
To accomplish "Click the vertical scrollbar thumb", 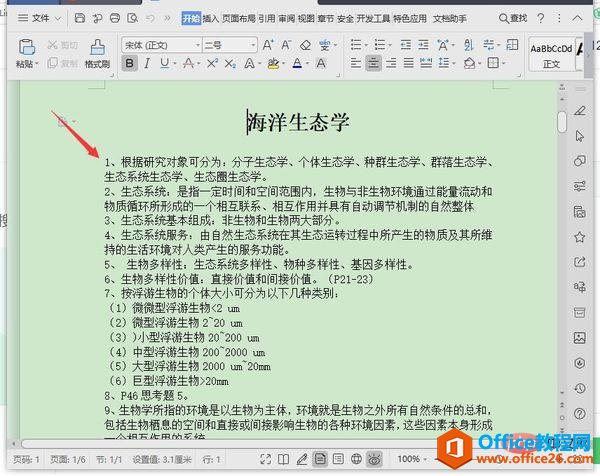I will coord(562,122).
